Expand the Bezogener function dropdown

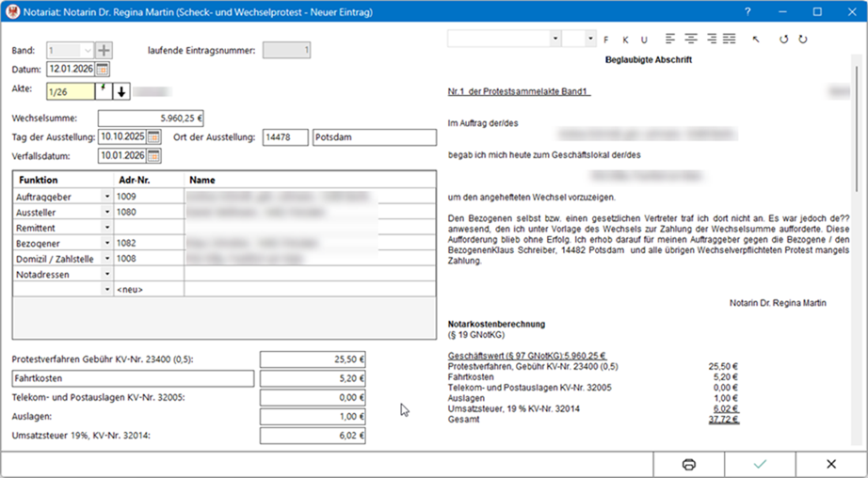pos(106,243)
